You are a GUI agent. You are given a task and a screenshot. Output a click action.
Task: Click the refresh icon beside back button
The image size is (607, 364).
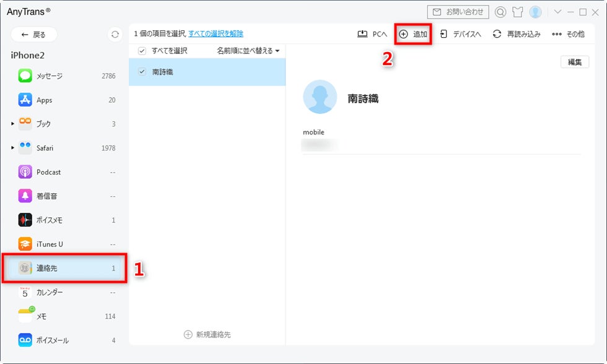(115, 35)
